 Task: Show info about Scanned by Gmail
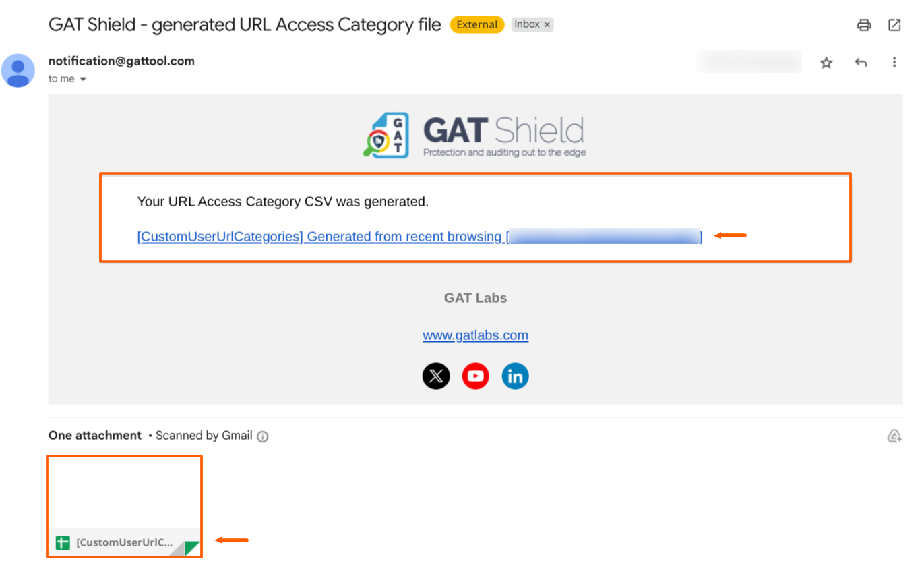coord(263,436)
